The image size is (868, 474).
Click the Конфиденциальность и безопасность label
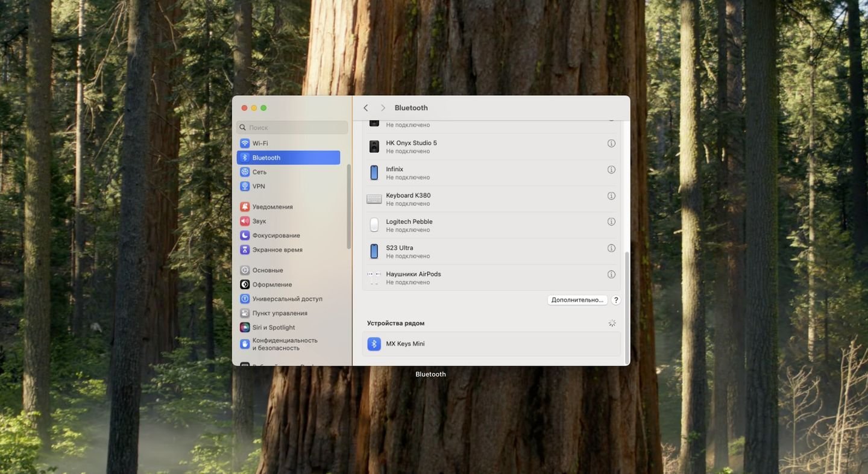tap(285, 344)
